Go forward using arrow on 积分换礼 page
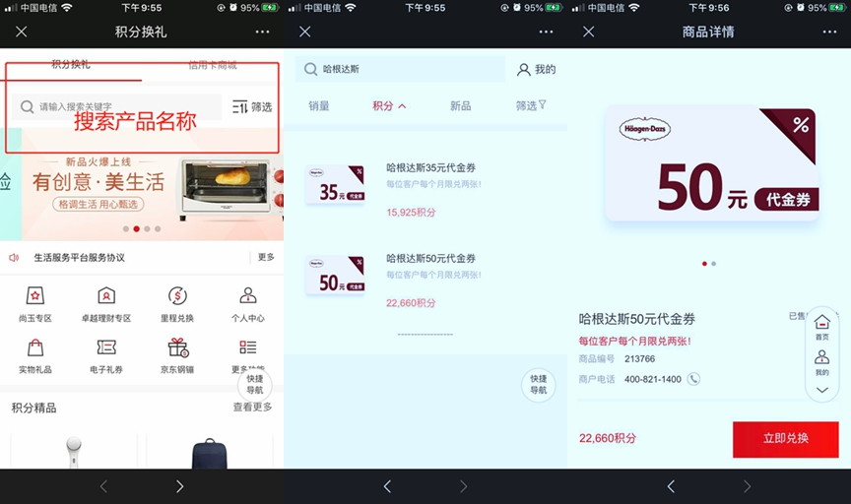Image resolution: width=851 pixels, height=504 pixels. point(179,486)
